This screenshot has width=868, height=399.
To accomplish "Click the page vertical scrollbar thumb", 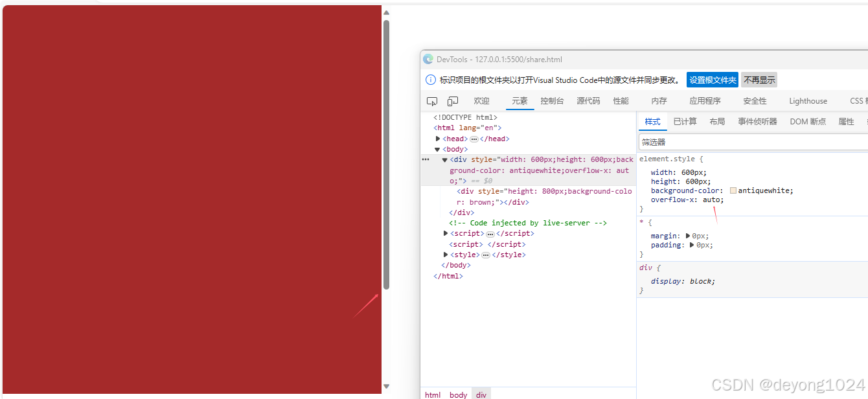I will point(386,154).
